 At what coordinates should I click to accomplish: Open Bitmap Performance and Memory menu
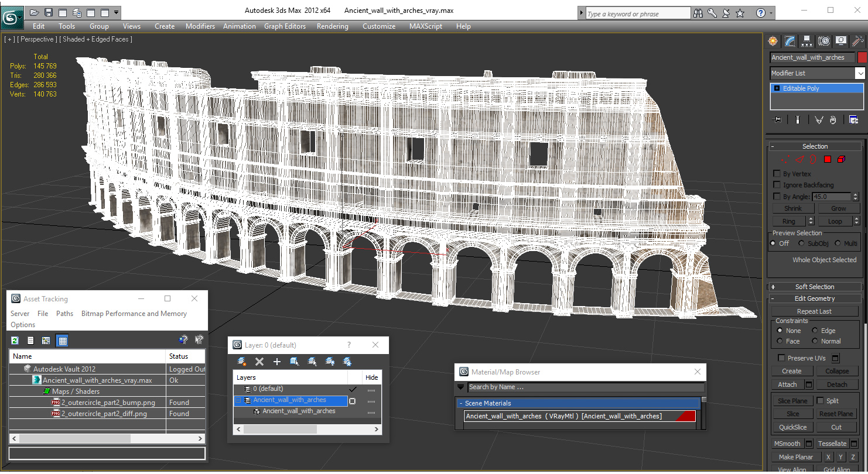(x=134, y=314)
